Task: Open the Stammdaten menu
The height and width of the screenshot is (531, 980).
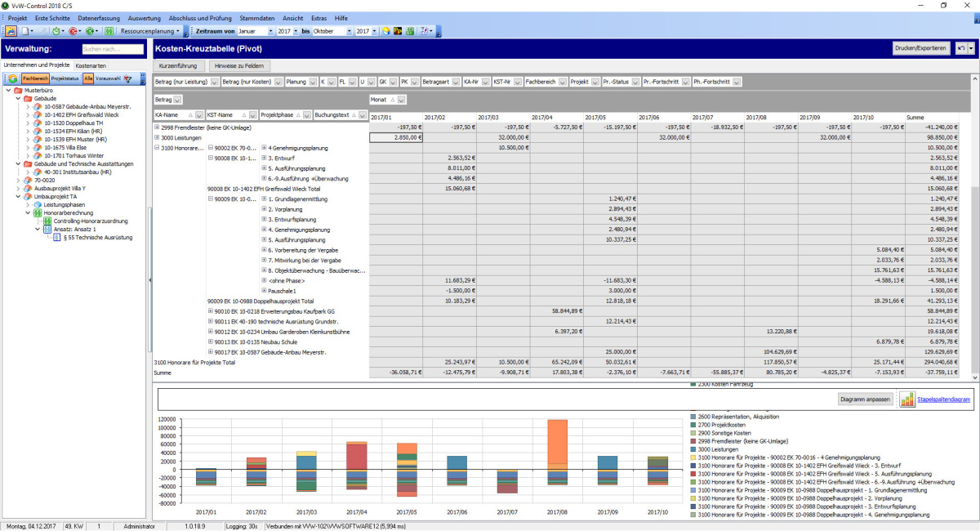Action: click(x=259, y=17)
